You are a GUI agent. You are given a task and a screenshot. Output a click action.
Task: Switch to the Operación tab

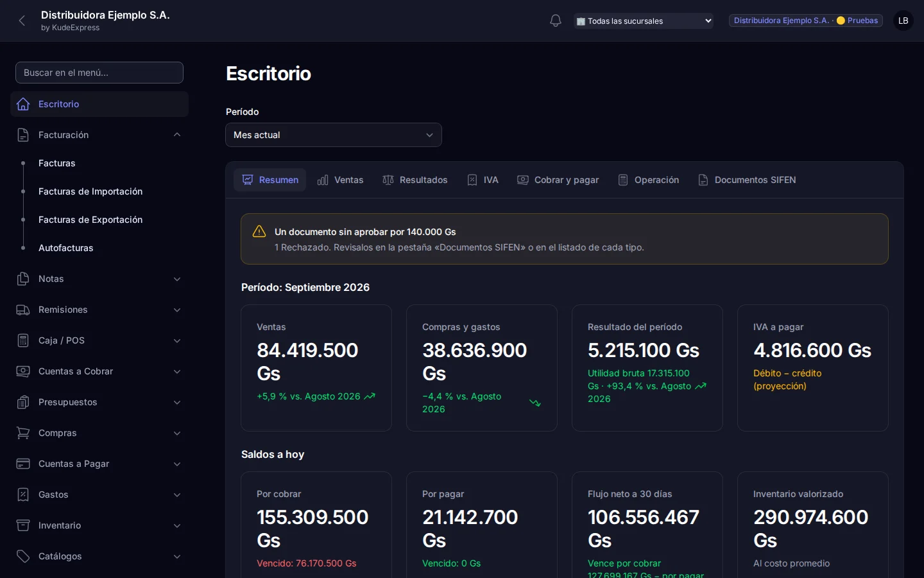(648, 180)
